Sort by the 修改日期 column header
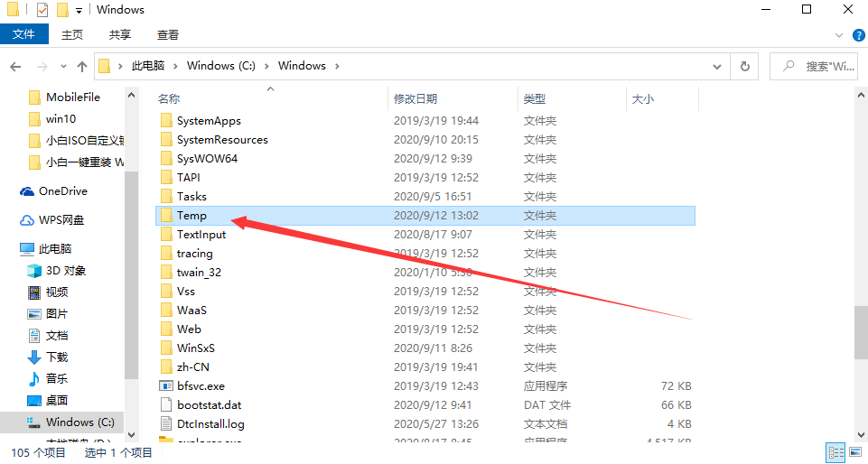Screen dimensions: 868x464 point(415,98)
